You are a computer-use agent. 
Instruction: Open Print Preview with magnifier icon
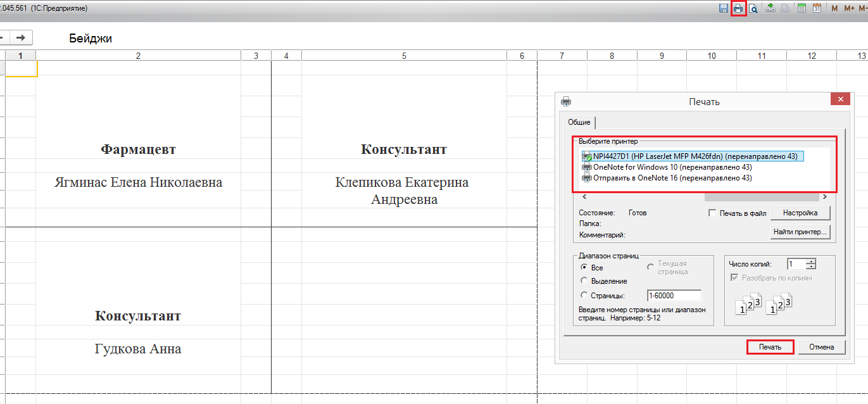pos(753,8)
